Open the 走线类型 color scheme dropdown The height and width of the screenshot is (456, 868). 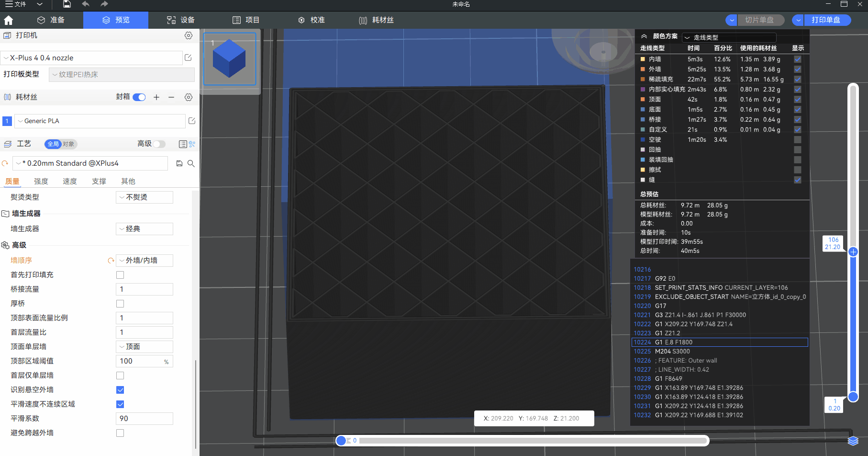pos(729,37)
